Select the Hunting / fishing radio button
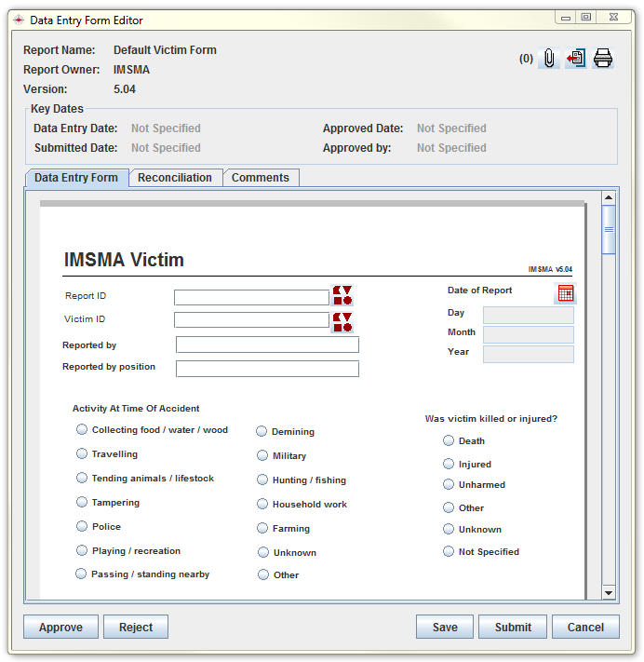Image resolution: width=644 pixels, height=662 pixels. point(263,480)
